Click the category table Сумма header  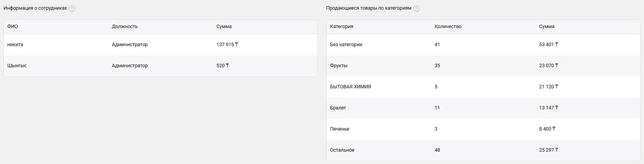point(547,27)
